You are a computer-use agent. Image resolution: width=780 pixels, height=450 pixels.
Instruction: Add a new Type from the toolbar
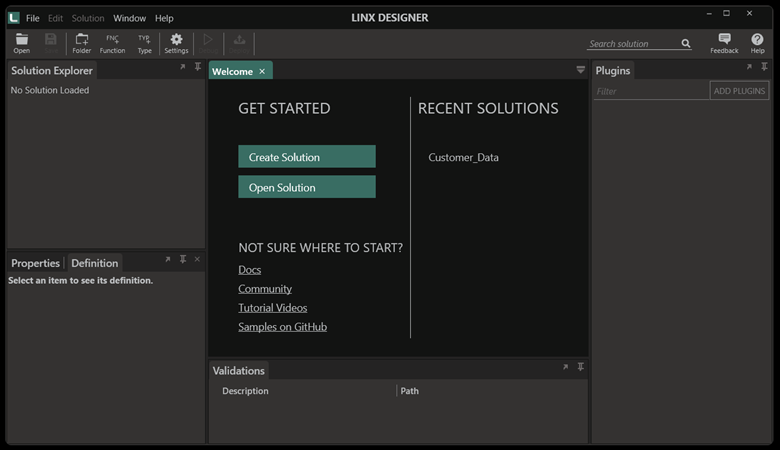click(x=144, y=43)
